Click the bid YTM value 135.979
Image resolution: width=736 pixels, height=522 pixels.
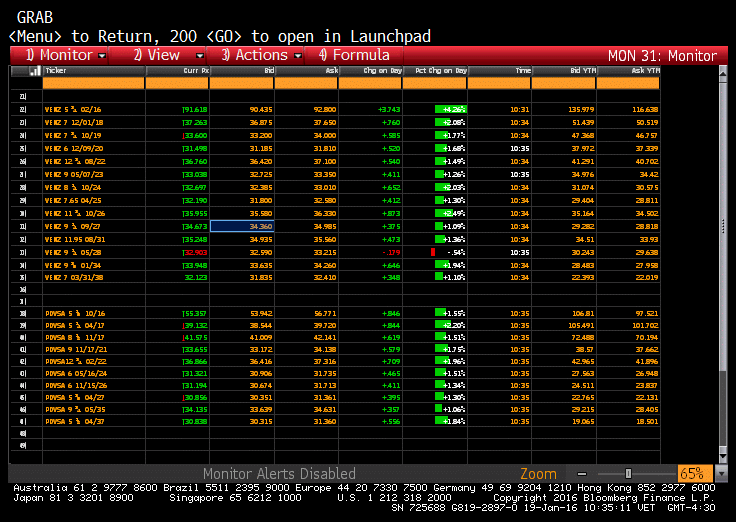(581, 109)
